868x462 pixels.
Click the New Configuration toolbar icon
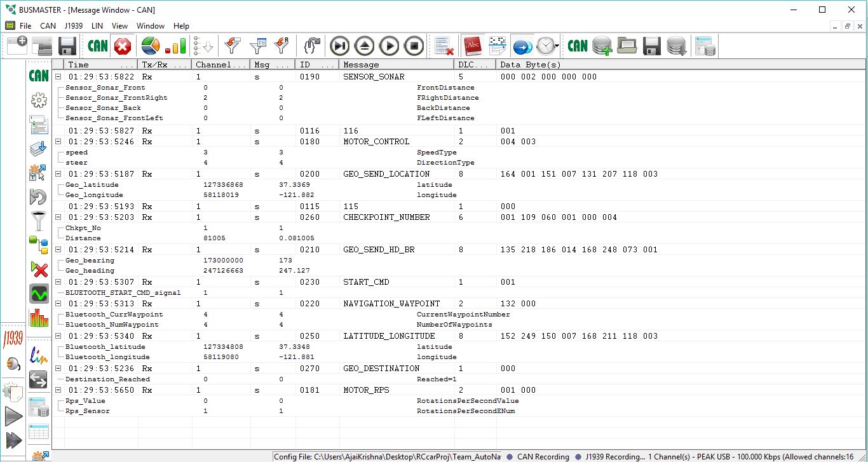(17, 46)
